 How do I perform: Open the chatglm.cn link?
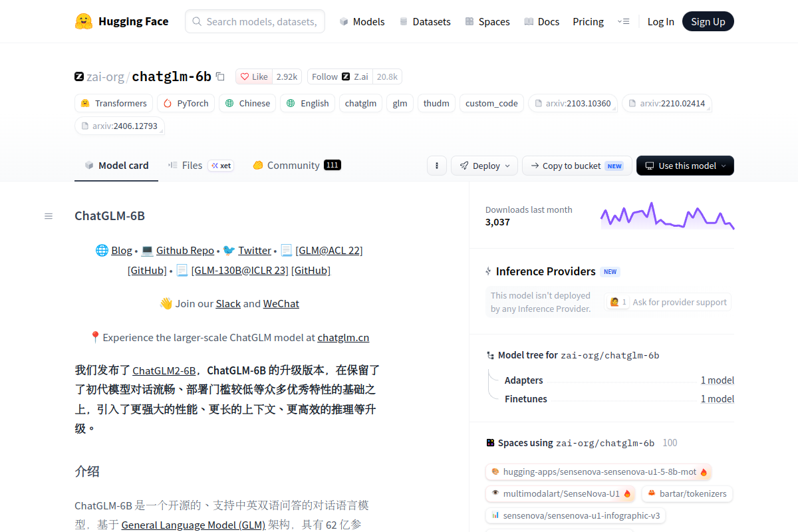tap(343, 337)
